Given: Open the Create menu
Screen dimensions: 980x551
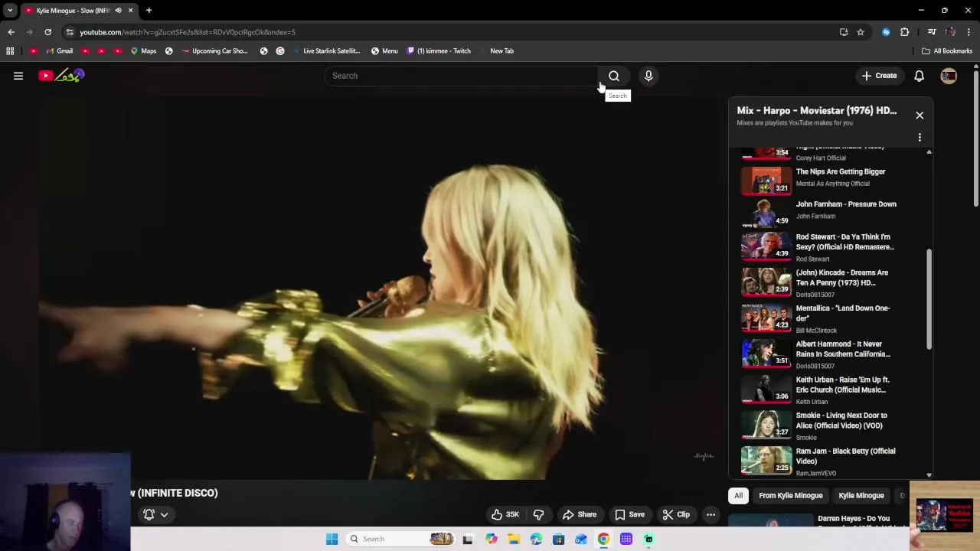Looking at the screenshot, I should [x=879, y=76].
